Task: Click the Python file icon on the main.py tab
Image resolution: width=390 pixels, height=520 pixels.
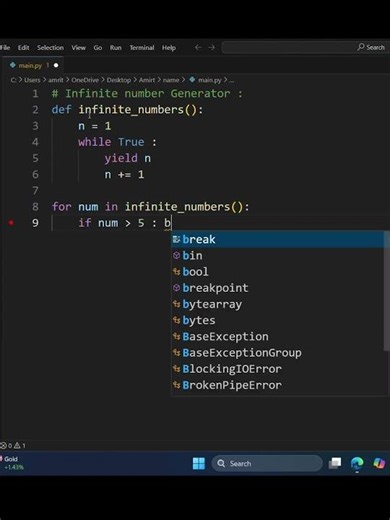Action: coord(13,65)
